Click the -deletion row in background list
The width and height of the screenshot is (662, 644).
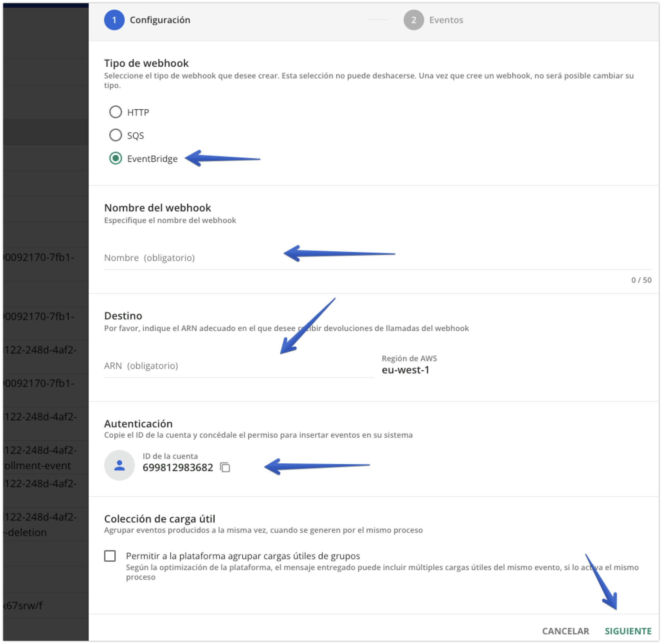(x=46, y=524)
